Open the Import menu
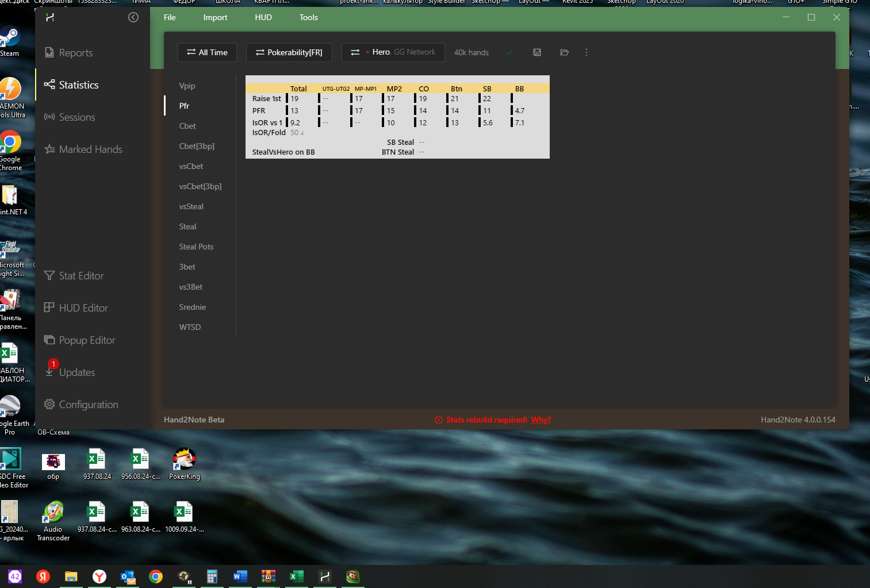Screen dimensions: 870x588 (215, 17)
